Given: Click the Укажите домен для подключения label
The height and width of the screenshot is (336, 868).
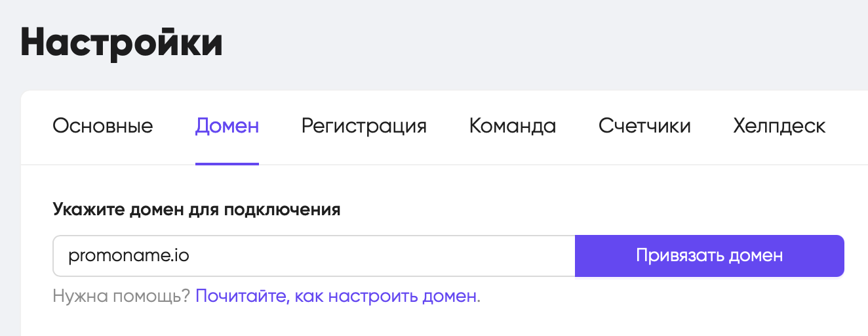Looking at the screenshot, I should point(197,210).
